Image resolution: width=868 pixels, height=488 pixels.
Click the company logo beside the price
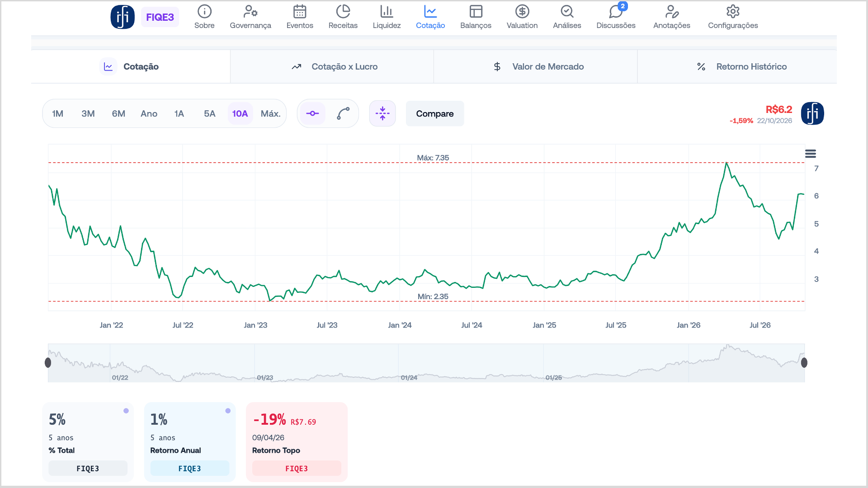click(812, 113)
